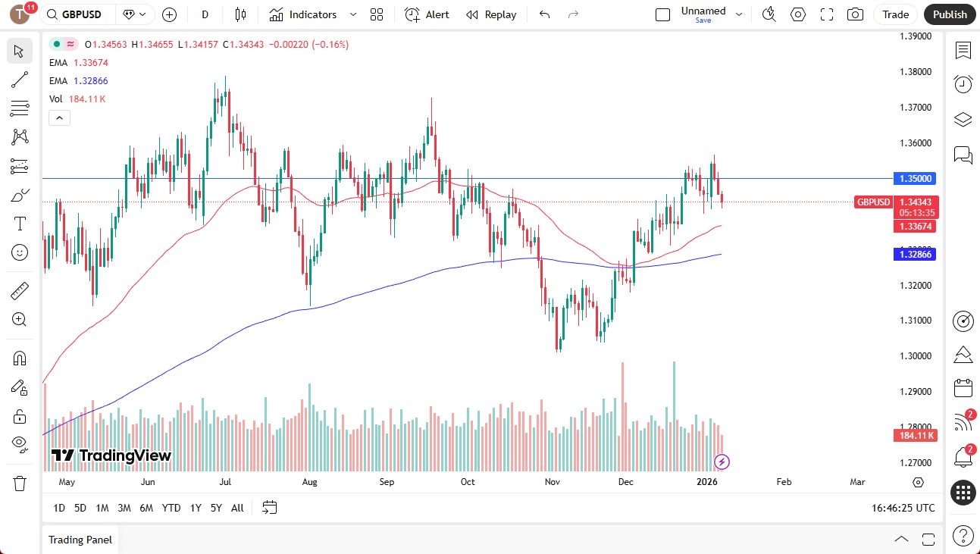Open the user profile avatar menu
Image resolution: width=980 pixels, height=554 pixels.
pyautogui.click(x=20, y=14)
